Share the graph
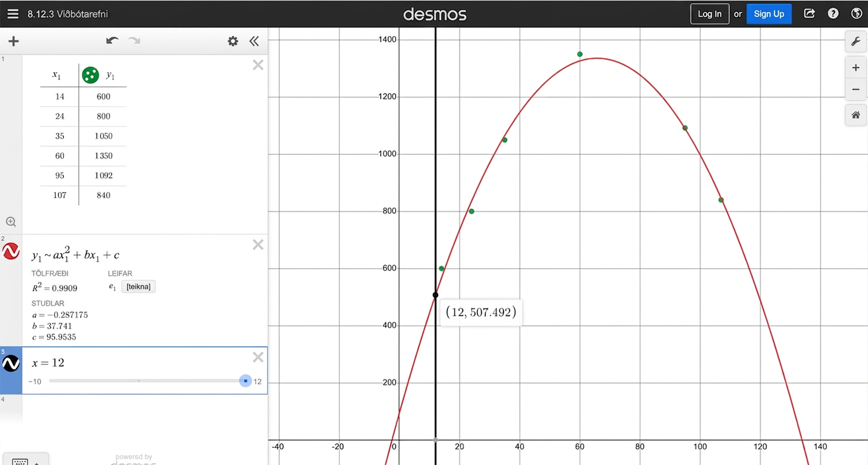Viewport: 868px width, 465px height. [809, 14]
